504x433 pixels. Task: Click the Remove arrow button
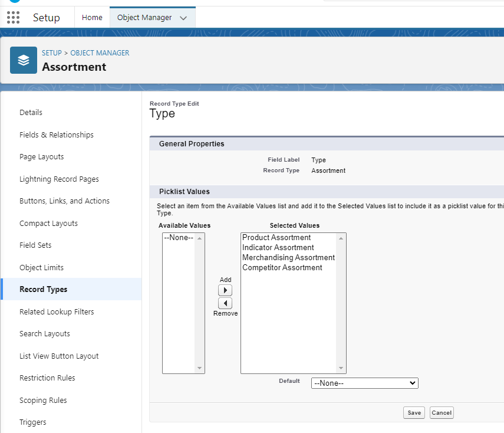pyautogui.click(x=225, y=303)
